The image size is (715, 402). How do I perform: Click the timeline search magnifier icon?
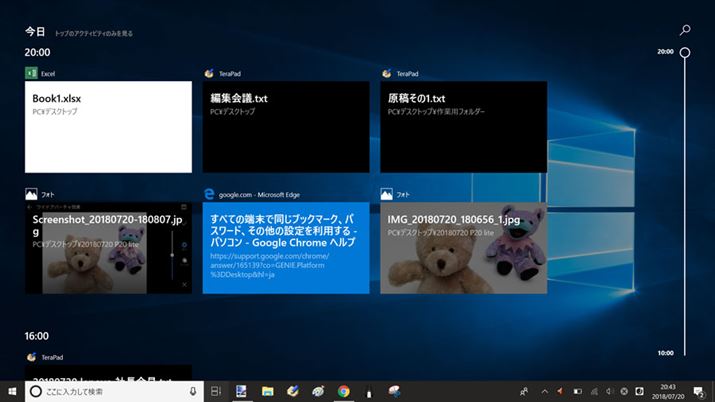(x=685, y=31)
